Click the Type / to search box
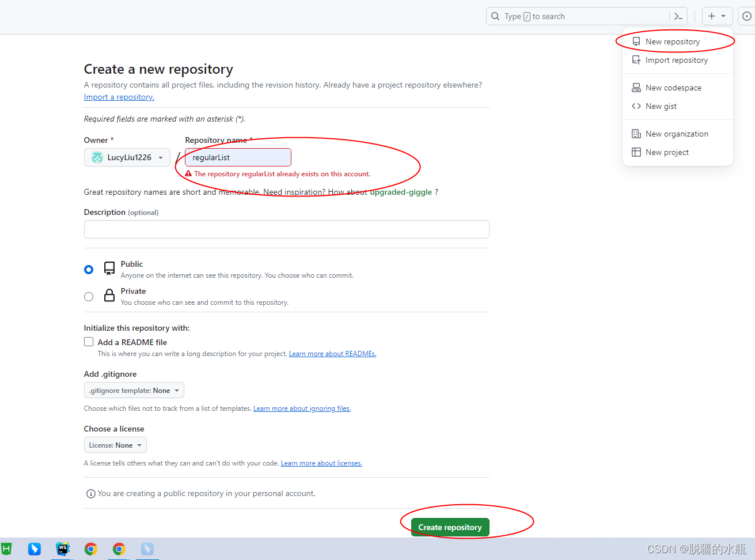The width and height of the screenshot is (755, 560). (578, 16)
